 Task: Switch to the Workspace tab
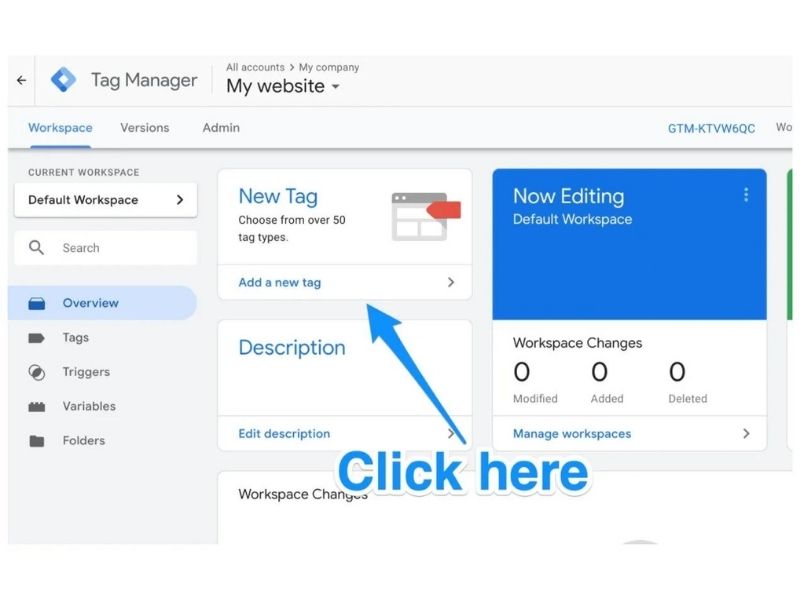[x=60, y=128]
